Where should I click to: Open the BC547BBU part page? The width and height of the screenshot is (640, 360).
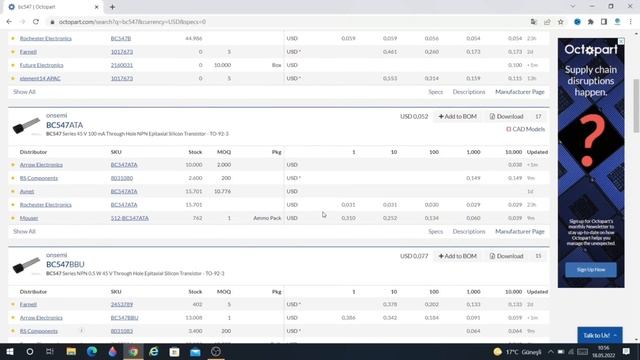(65, 264)
